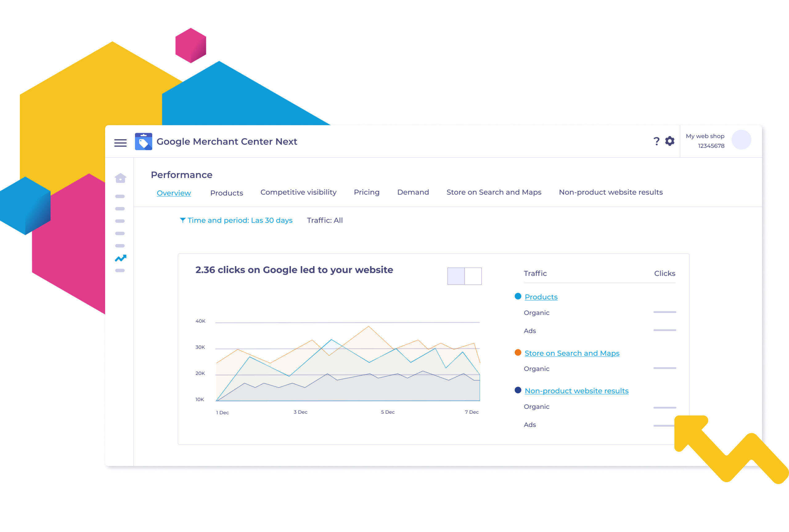
Task: Click the dark blue Non-product legend dot
Action: pos(517,390)
